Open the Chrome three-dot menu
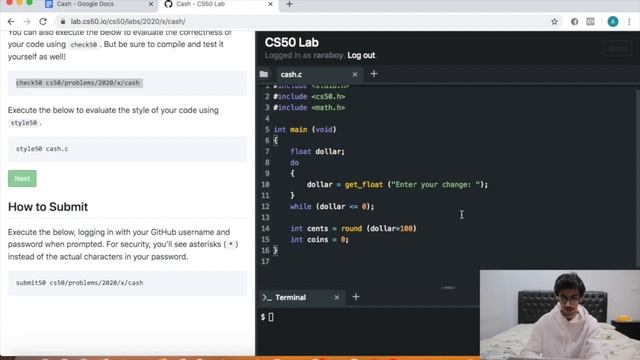 pyautogui.click(x=629, y=22)
